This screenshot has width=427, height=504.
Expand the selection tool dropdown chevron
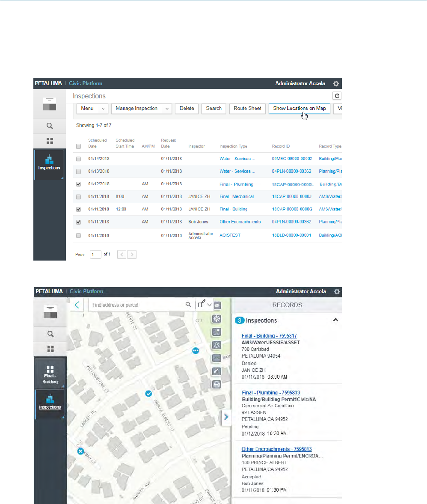point(209,305)
